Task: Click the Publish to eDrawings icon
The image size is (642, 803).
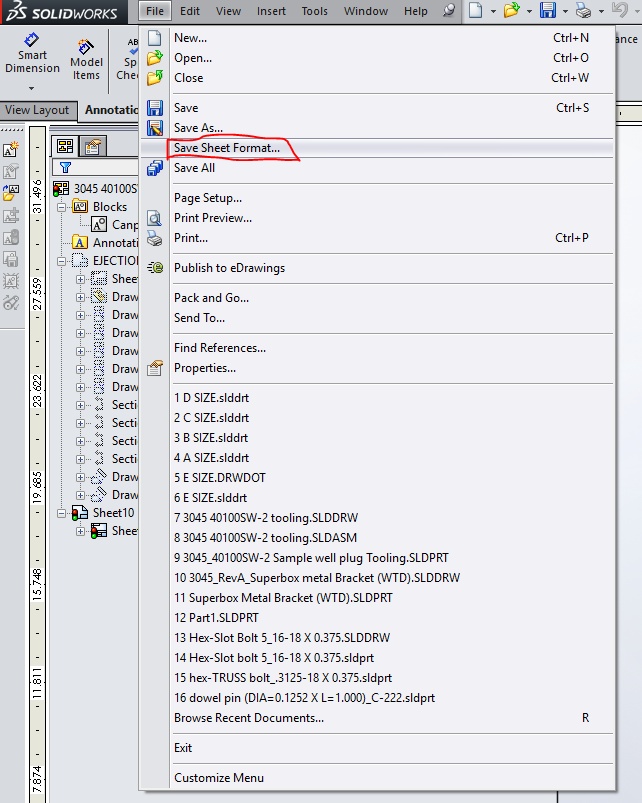Action: pos(155,267)
